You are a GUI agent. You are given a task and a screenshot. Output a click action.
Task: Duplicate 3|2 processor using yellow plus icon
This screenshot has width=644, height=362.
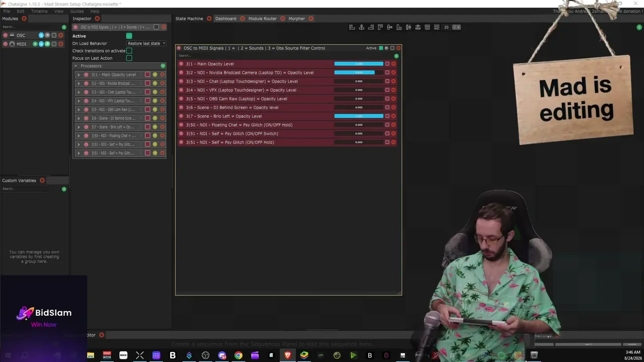pyautogui.click(x=155, y=83)
